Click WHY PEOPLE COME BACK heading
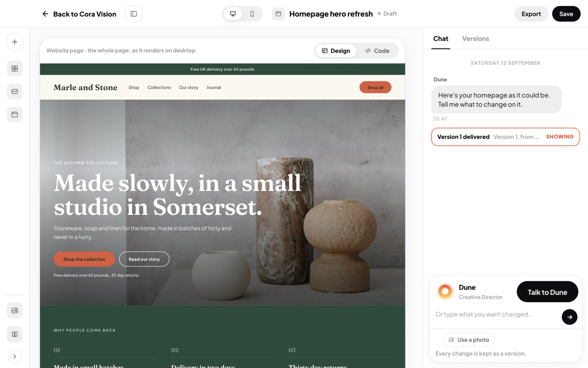Screen dimensions: 588x368 click(x=85, y=330)
